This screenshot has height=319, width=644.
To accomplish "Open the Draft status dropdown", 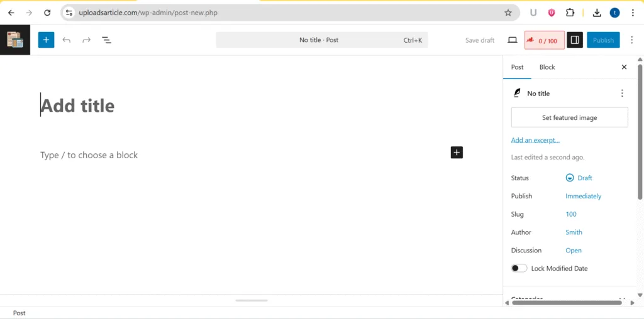I will pos(579,178).
